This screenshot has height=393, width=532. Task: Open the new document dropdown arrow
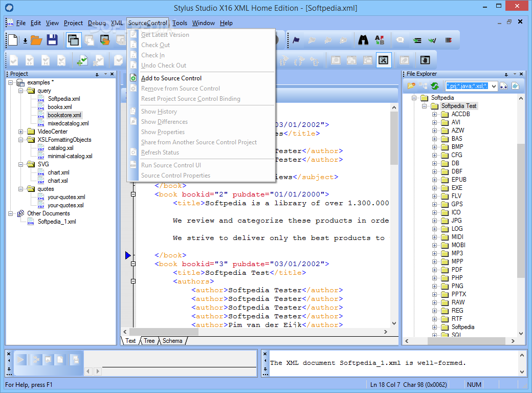point(25,41)
